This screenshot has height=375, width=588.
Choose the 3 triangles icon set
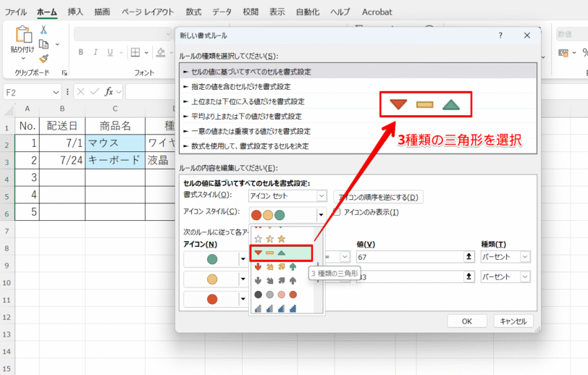click(x=281, y=253)
